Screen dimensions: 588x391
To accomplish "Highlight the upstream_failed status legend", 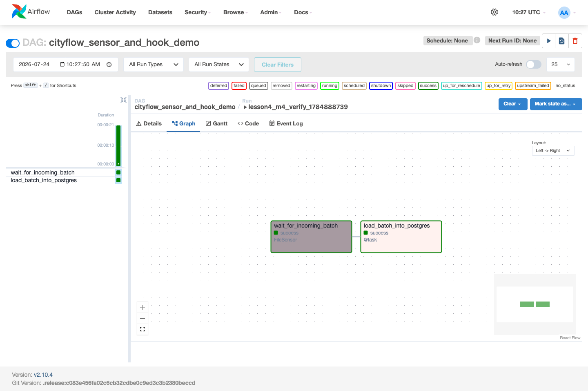I will point(533,85).
